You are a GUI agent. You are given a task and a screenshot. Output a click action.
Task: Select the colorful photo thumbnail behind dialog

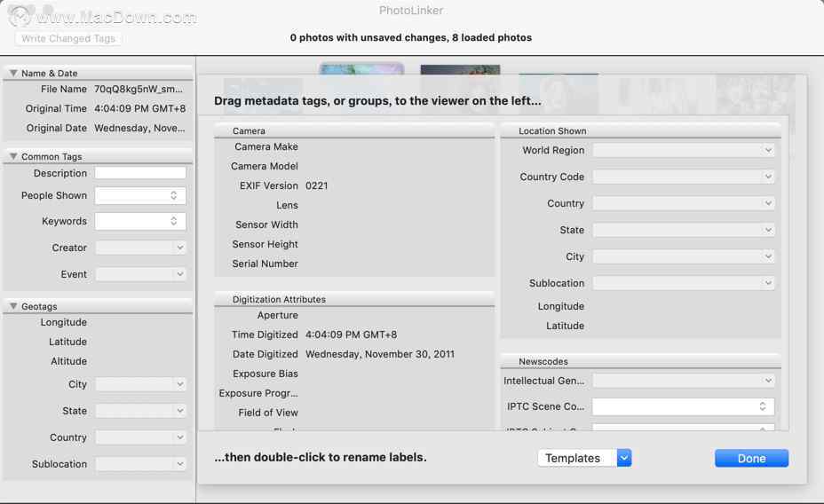361,69
